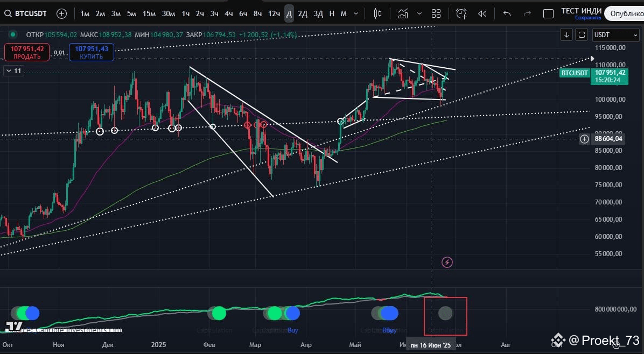Select the monthly М timeframe
This screenshot has width=644, height=354.
(x=344, y=14)
